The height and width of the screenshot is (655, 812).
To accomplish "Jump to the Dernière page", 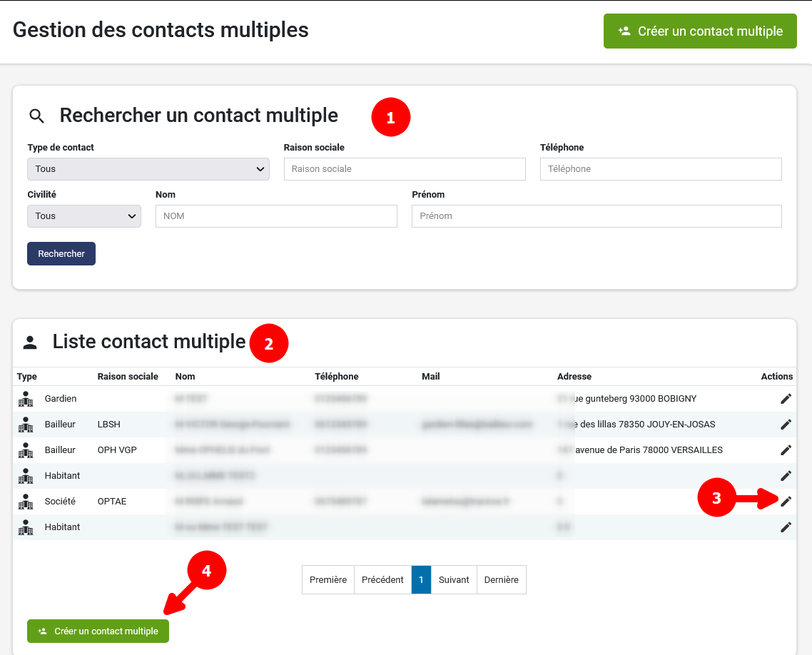I will (501, 580).
